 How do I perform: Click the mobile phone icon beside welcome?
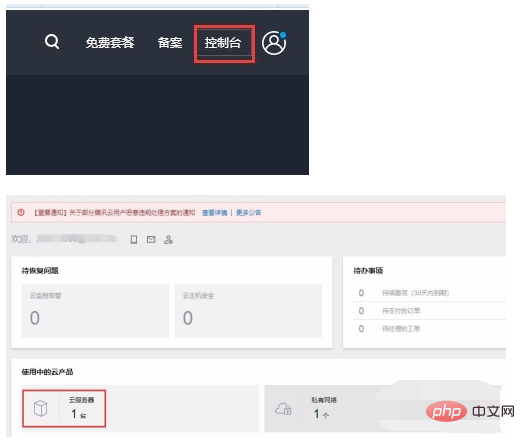click(134, 239)
